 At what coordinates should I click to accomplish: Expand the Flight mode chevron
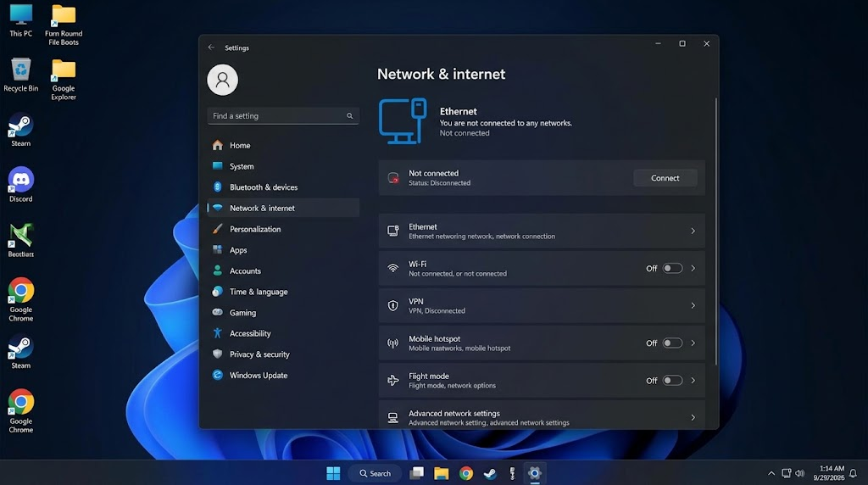click(x=693, y=381)
